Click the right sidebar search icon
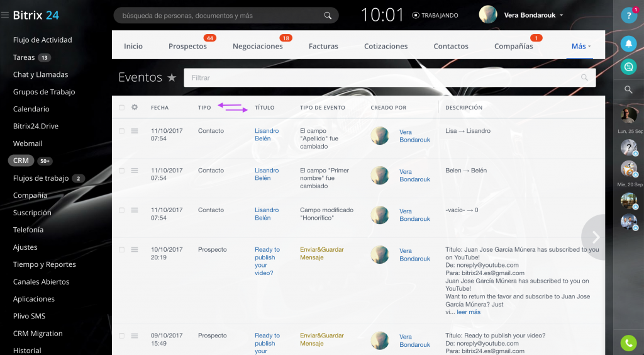Screen dimensions: 644x355 coord(628,89)
